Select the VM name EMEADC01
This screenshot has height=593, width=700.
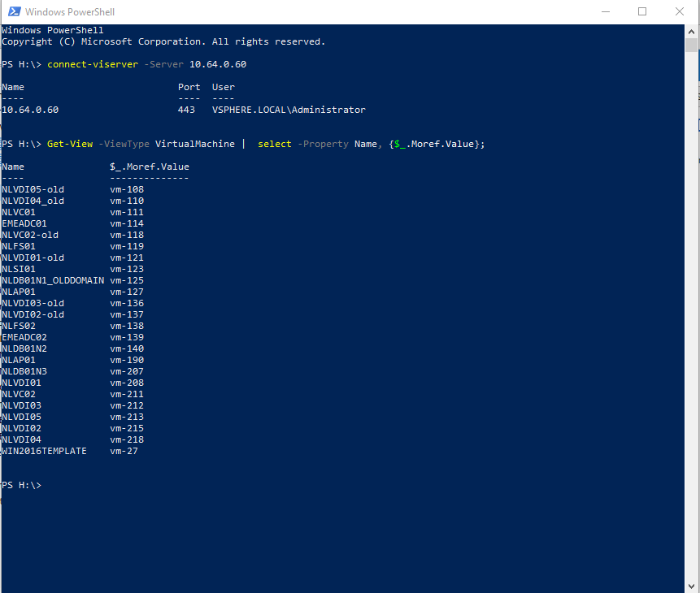pos(24,223)
